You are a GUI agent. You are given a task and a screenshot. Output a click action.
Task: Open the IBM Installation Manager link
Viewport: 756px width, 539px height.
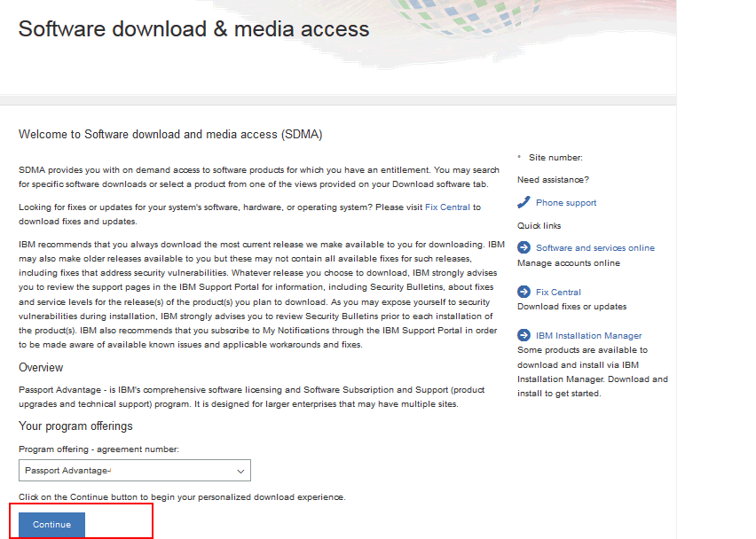click(588, 335)
